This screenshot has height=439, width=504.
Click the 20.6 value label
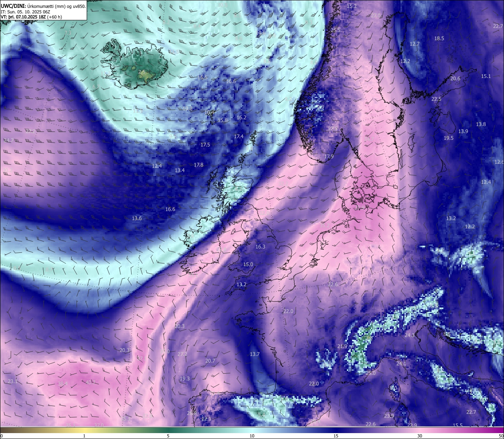click(x=455, y=79)
